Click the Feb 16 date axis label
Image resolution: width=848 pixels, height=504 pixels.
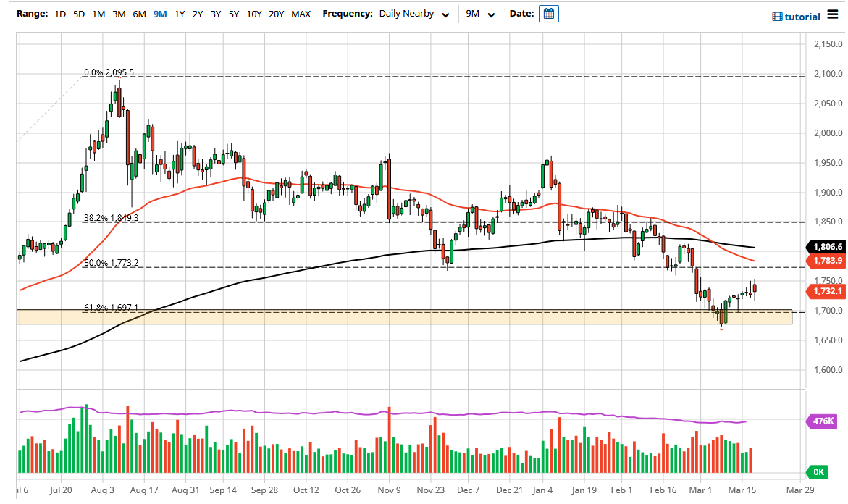[663, 490]
